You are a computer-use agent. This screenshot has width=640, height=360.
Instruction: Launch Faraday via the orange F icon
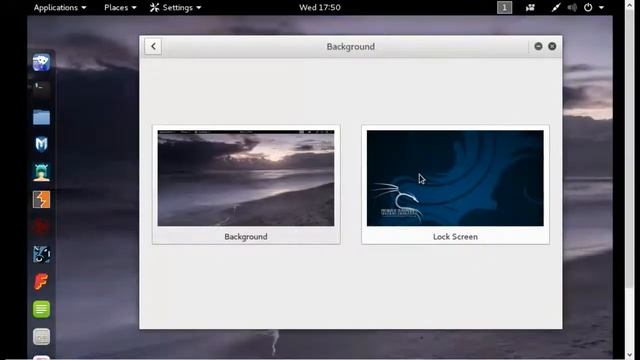(x=41, y=282)
